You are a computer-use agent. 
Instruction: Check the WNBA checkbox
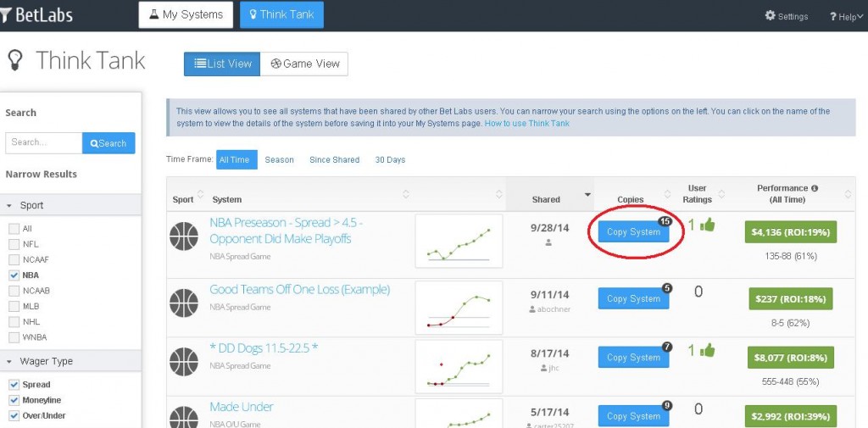14,337
